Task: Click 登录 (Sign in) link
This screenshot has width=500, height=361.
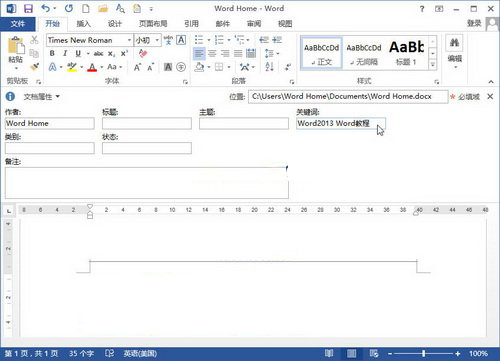Action: pos(474,23)
